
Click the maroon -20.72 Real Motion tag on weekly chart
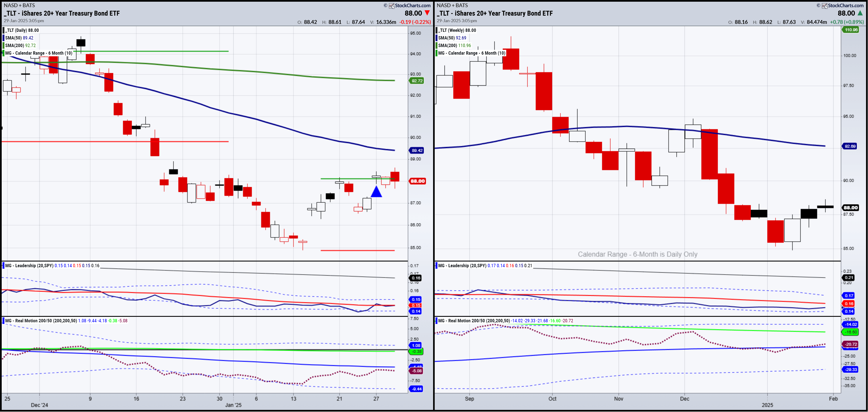(x=850, y=344)
